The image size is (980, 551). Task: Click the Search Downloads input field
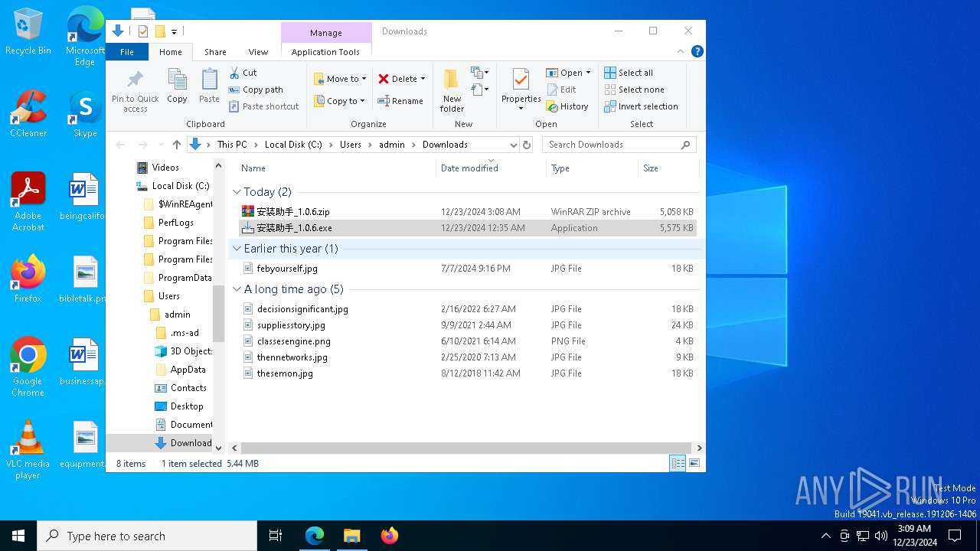coord(612,145)
